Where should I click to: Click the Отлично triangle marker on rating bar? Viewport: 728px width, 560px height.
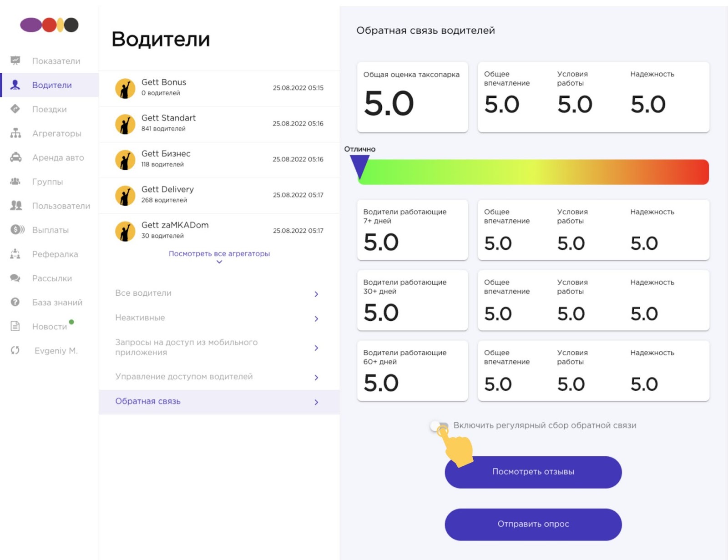[x=359, y=166]
